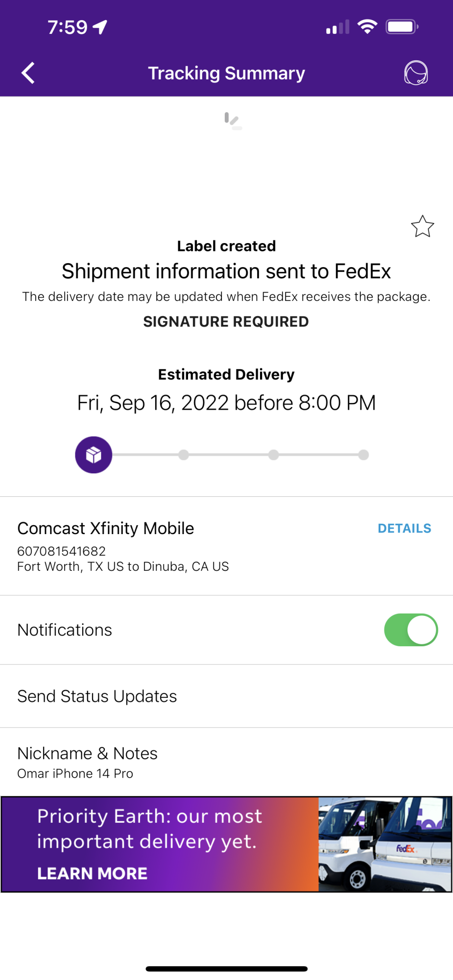
Task: Select the second progress tracker dot
Action: [184, 455]
